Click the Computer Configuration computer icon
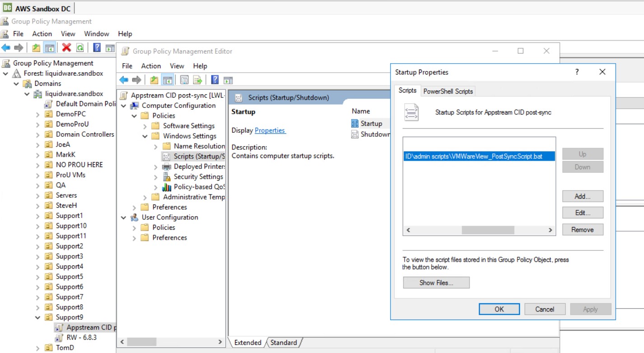644x353 pixels. click(x=135, y=106)
